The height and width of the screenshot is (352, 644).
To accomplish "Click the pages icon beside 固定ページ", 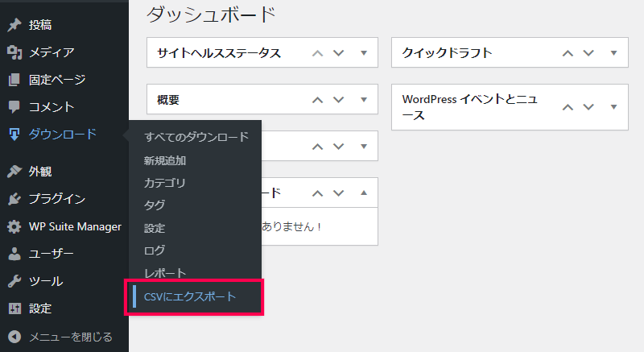I will click(14, 80).
